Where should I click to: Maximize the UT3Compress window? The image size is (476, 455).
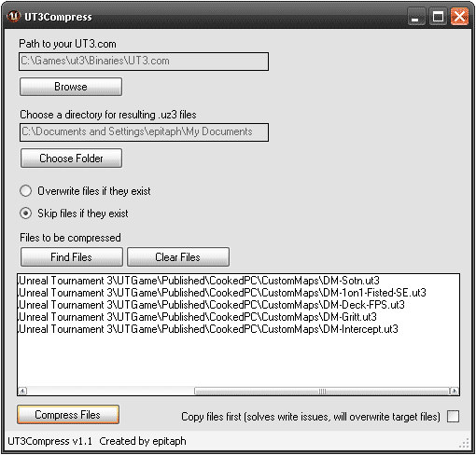point(438,17)
